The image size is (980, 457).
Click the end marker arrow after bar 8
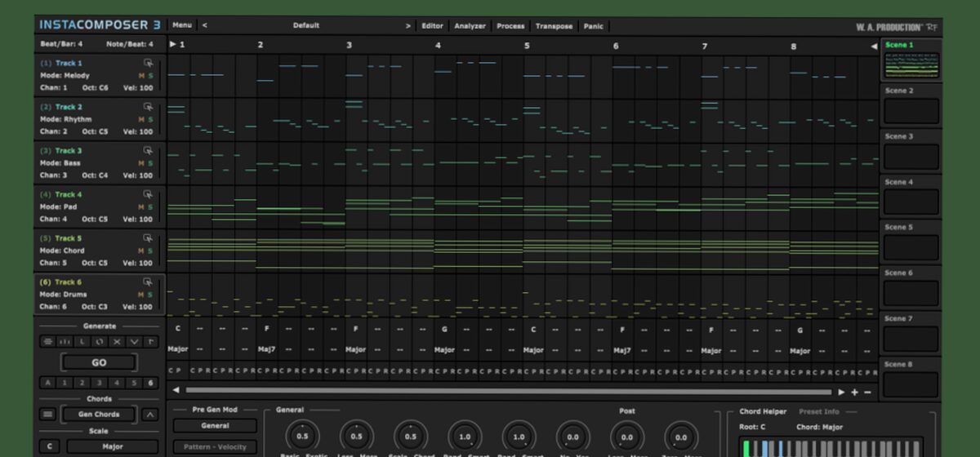tap(873, 46)
